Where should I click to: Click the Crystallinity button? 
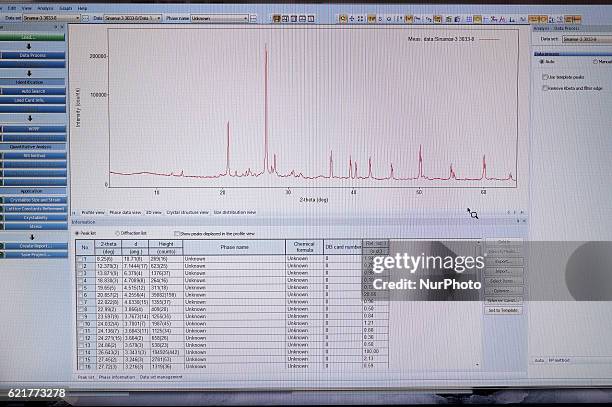click(x=34, y=218)
